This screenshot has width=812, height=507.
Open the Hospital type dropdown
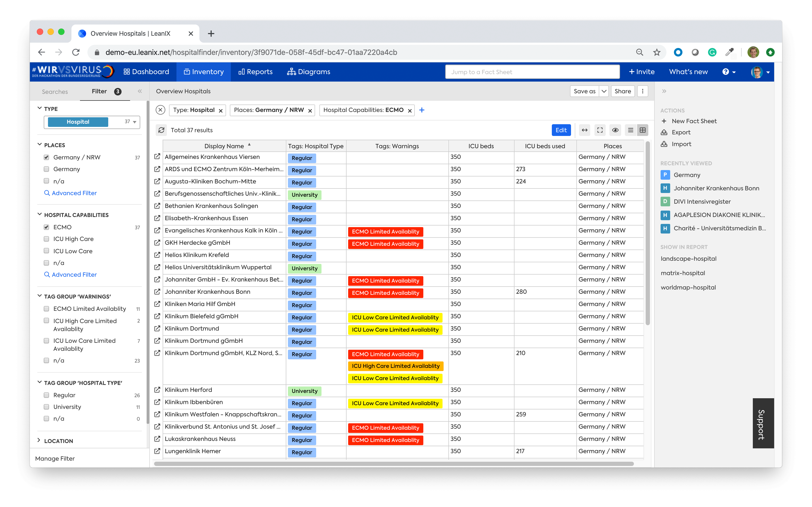point(134,122)
